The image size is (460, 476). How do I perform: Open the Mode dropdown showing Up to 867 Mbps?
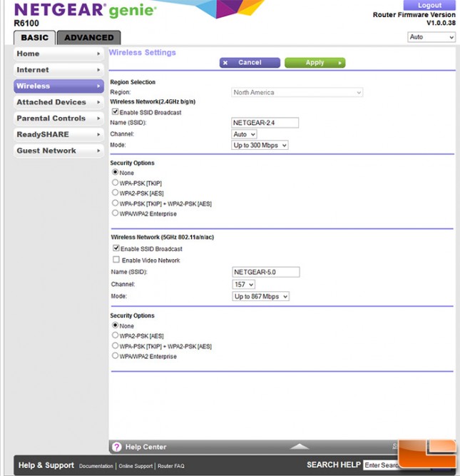260,296
